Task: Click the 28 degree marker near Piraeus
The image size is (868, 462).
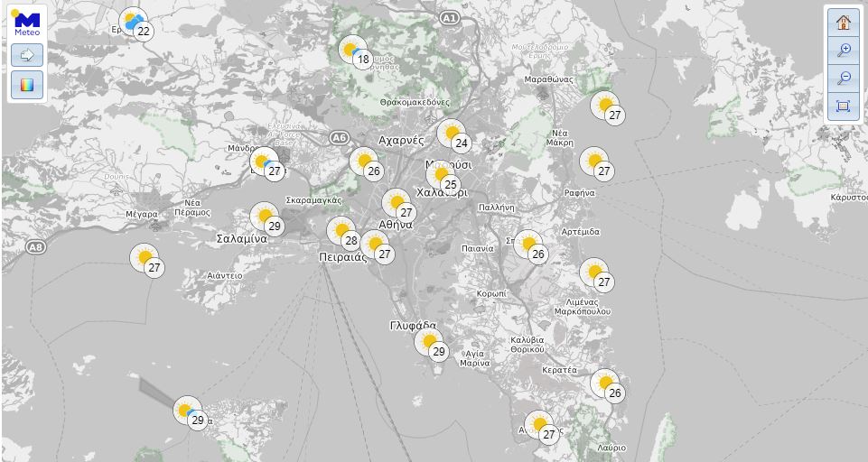Action: pyautogui.click(x=343, y=233)
